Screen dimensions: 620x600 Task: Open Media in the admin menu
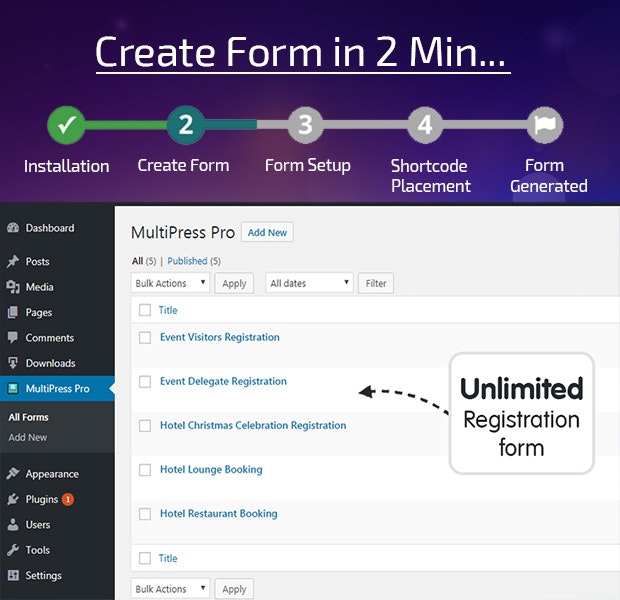coord(40,287)
